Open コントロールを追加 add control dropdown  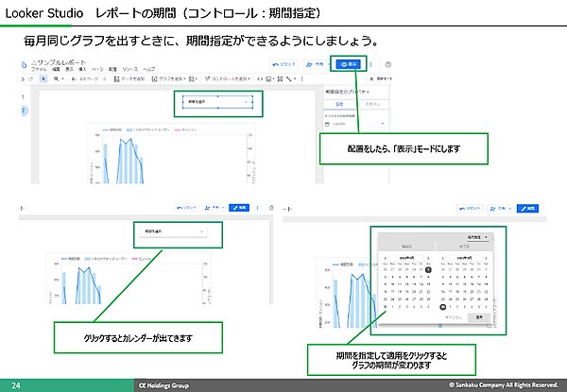coord(228,78)
